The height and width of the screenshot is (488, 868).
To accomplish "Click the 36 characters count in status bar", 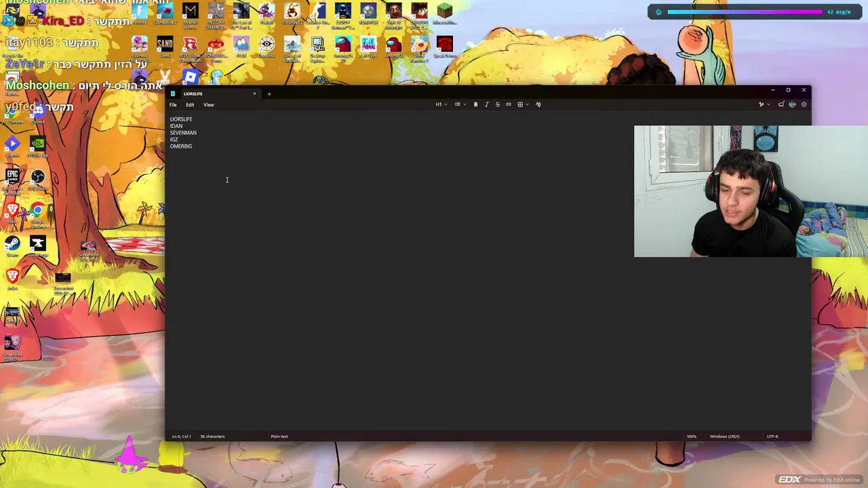I will [212, 436].
